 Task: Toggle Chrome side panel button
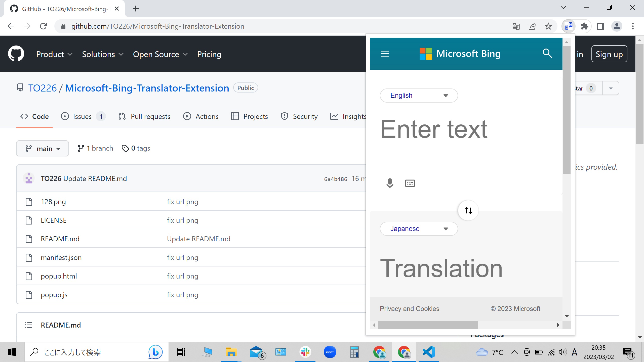point(601,26)
